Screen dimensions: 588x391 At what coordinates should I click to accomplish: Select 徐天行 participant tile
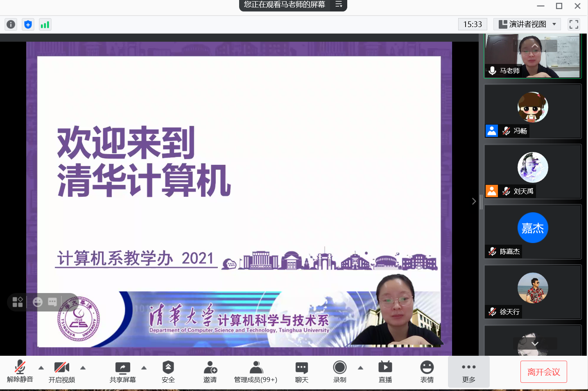pos(533,292)
